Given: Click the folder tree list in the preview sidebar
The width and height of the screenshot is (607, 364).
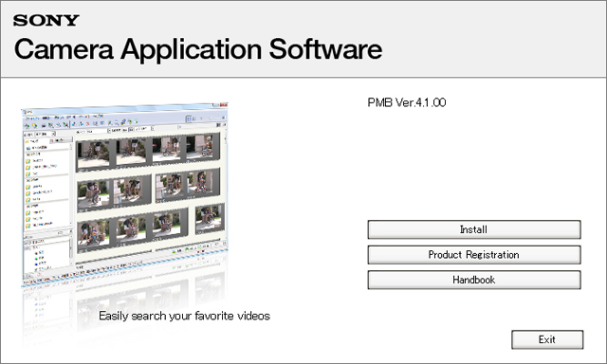Looking at the screenshot, I should point(47,182).
